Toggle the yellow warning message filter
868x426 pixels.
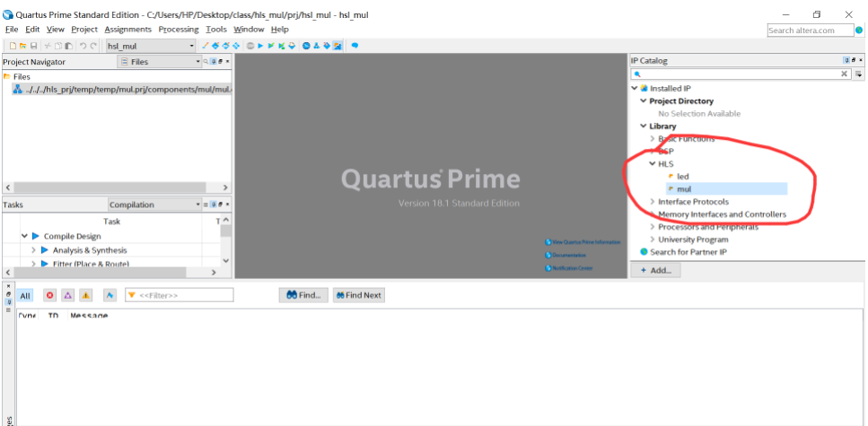(86, 295)
